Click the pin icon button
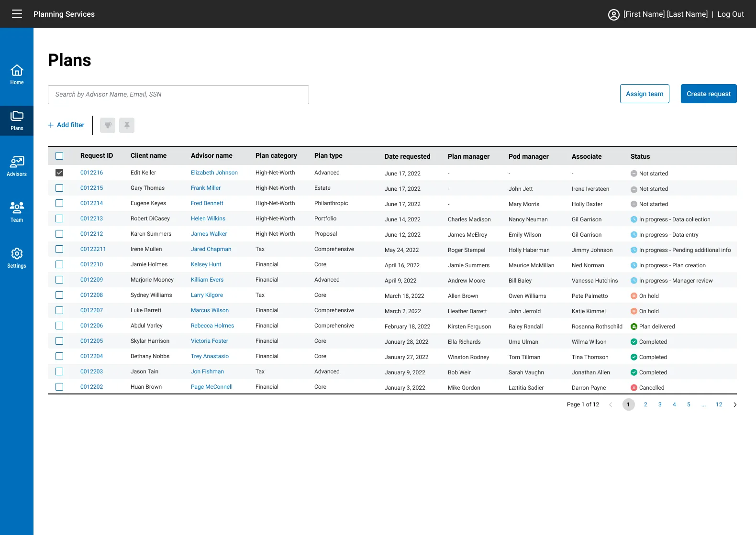 [127, 125]
